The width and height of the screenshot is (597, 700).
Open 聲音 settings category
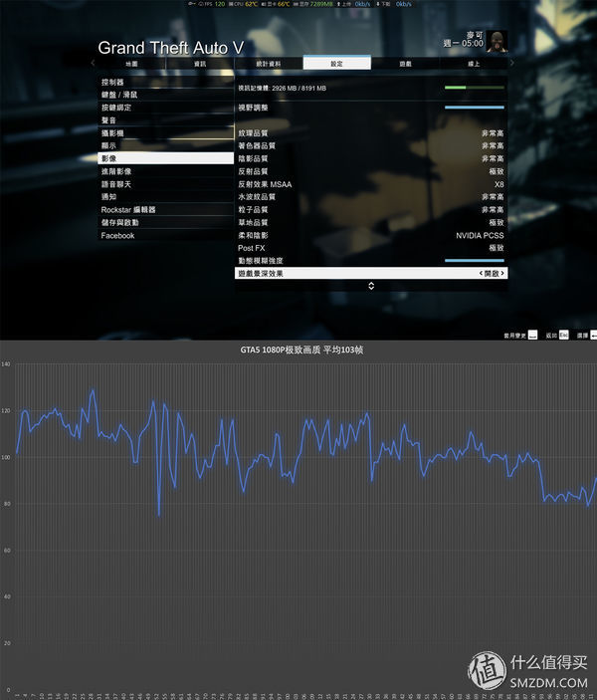pyautogui.click(x=165, y=120)
